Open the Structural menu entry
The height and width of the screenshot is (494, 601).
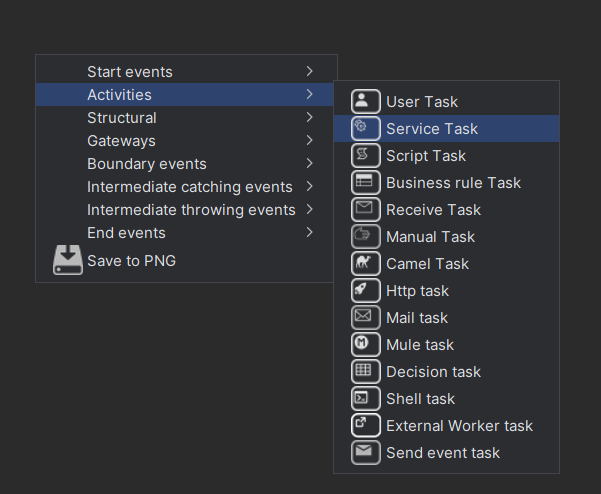121,118
